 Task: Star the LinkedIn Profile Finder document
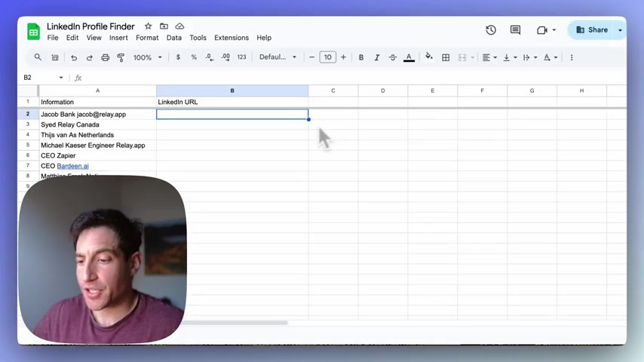click(149, 26)
